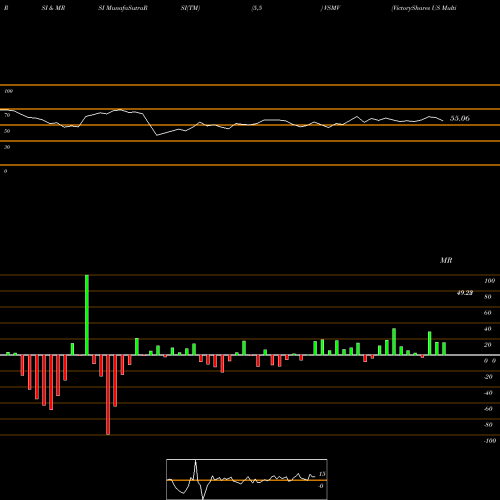Screen dimensions: 500x500
Task: Click the RSI value 55.06 label
Action: point(460,118)
